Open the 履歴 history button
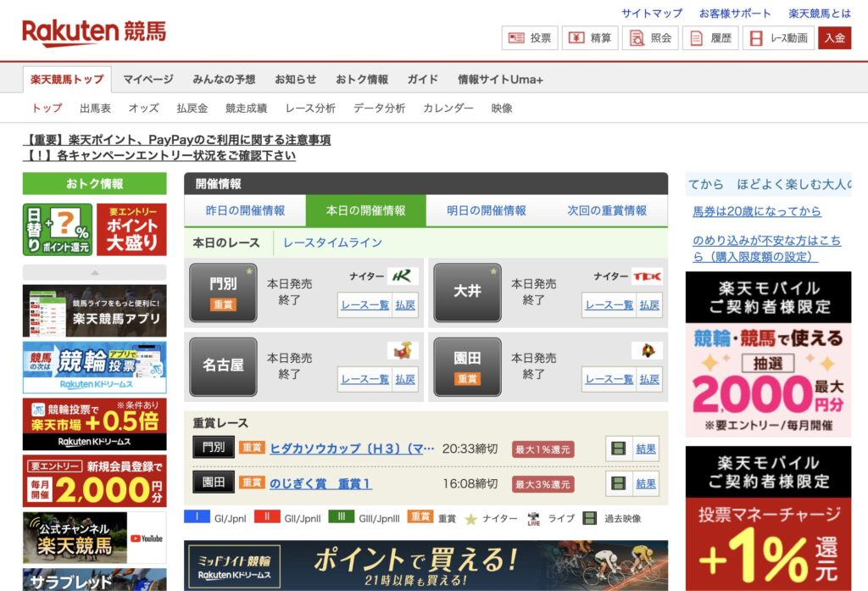 [x=711, y=38]
